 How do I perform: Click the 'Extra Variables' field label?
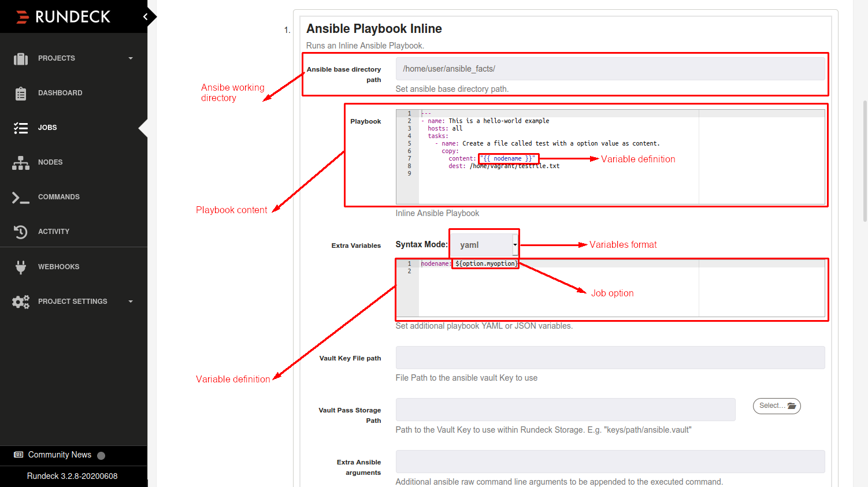coord(356,246)
